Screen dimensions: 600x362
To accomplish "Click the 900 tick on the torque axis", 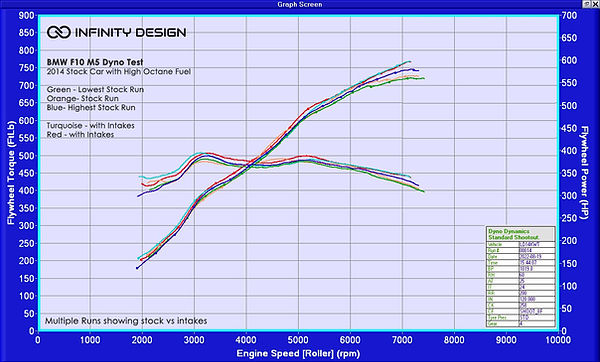I will point(26,15).
